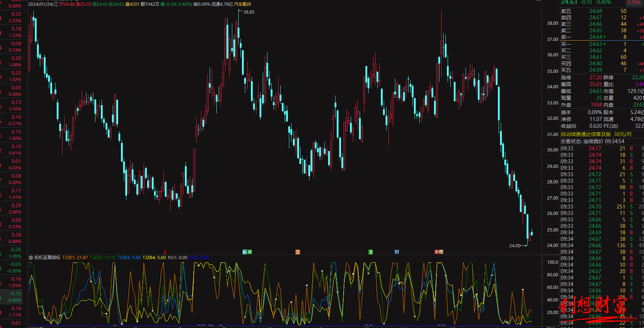Select the 卖一 ask price 24.64
644x328 pixels.
(x=595, y=37)
